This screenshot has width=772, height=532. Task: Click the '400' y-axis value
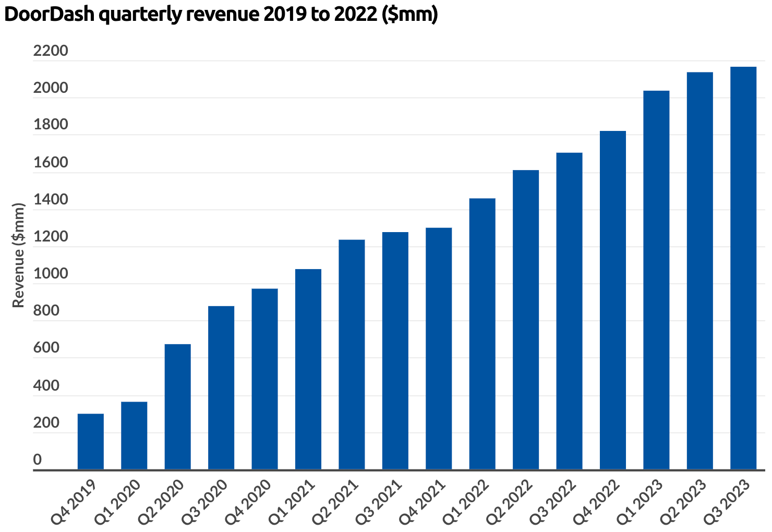(x=46, y=385)
